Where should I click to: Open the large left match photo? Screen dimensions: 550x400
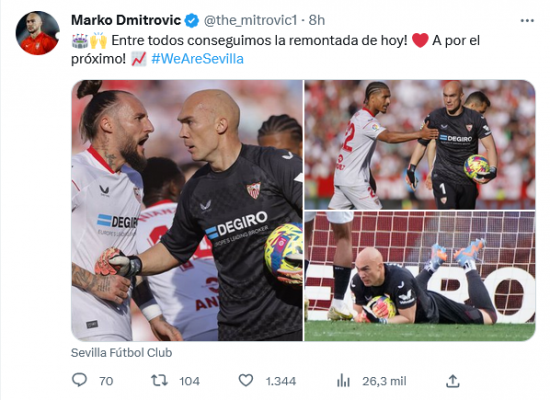coord(187,211)
